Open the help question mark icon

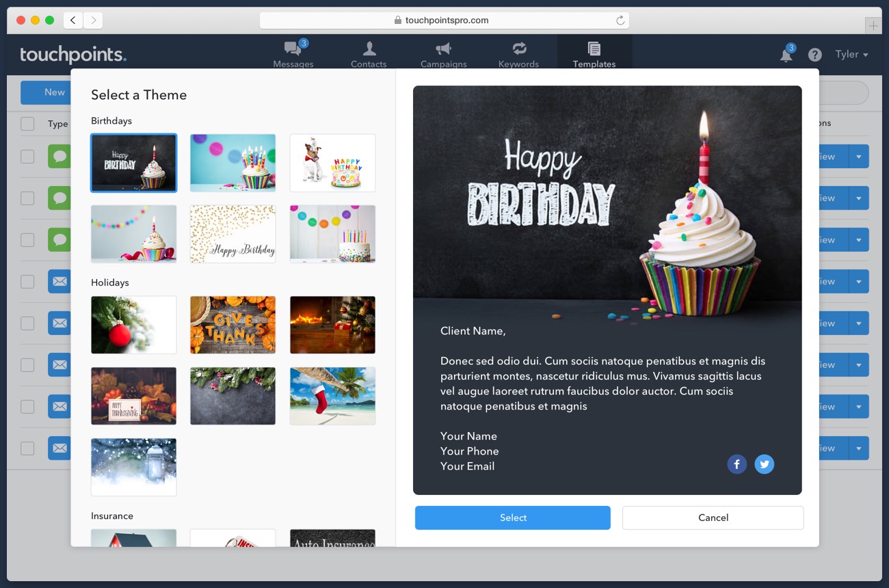(814, 55)
